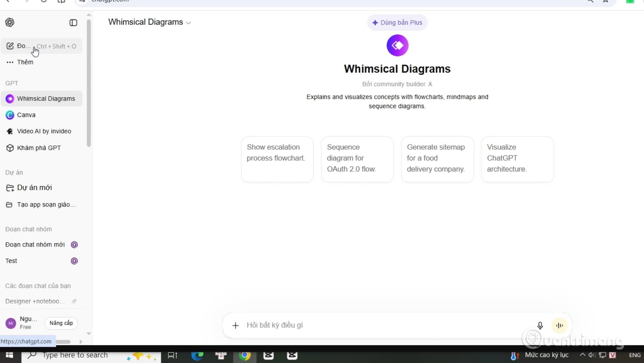Open the Test group chat

coord(42,261)
